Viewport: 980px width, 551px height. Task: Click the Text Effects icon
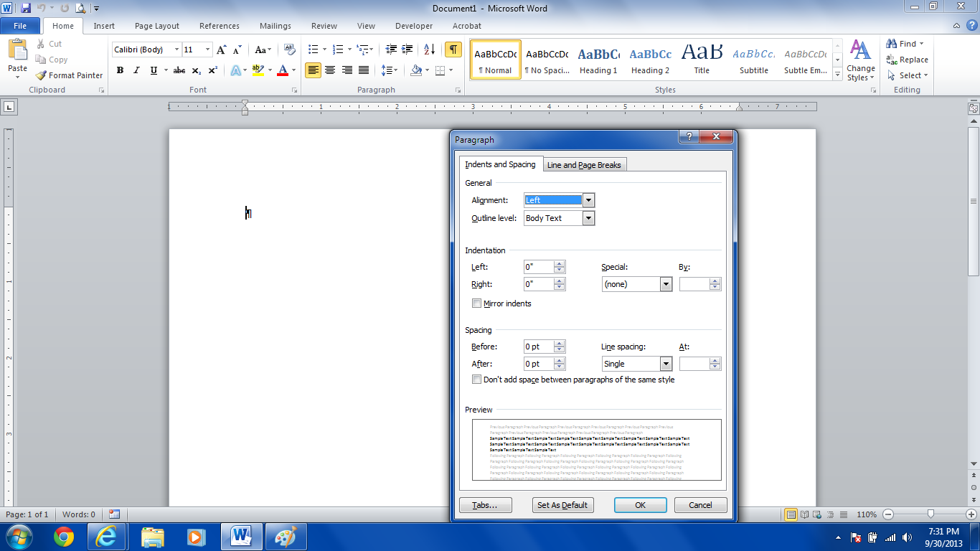(x=235, y=70)
